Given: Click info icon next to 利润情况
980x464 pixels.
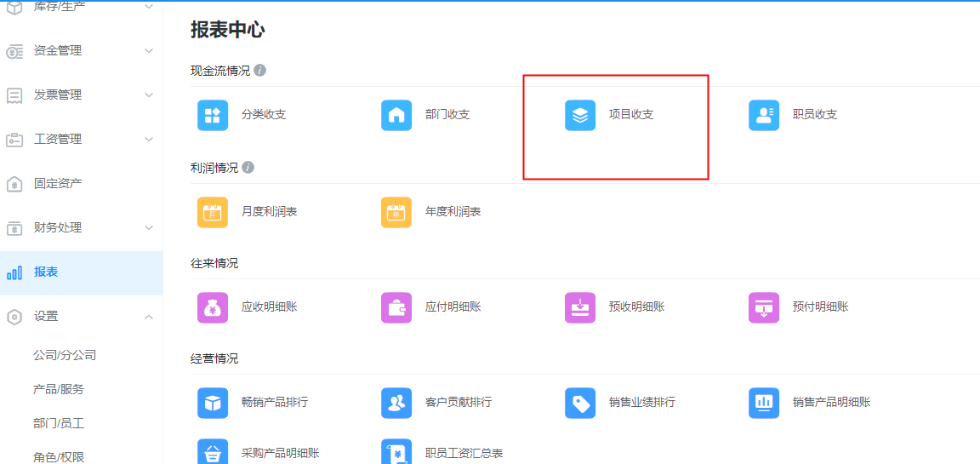Looking at the screenshot, I should click(x=248, y=168).
